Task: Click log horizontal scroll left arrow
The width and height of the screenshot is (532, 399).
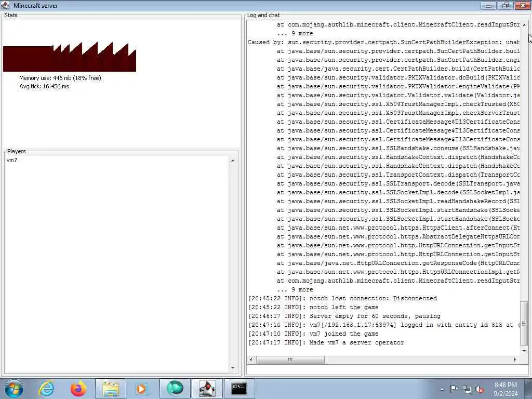Action: (251, 360)
